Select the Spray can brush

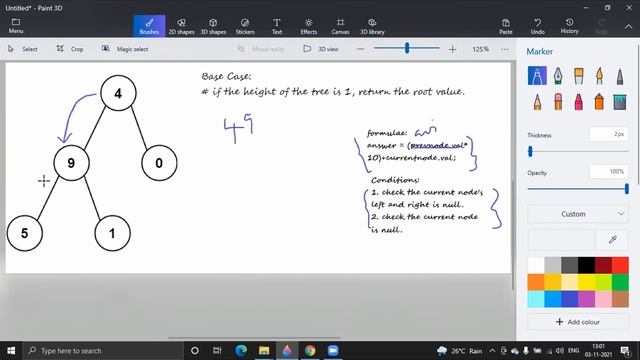click(x=599, y=102)
